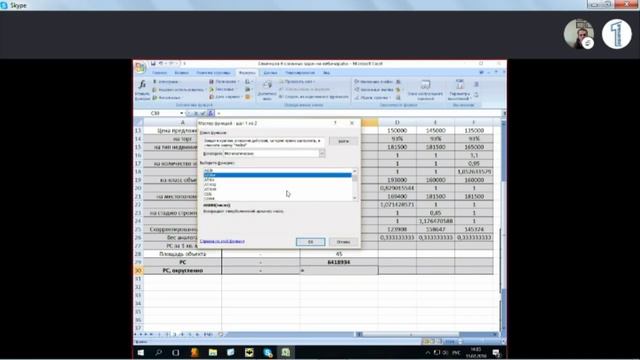This screenshot has height=360, width=640.
Task: Switch to Skype via taskbar icon
Action: tap(268, 353)
